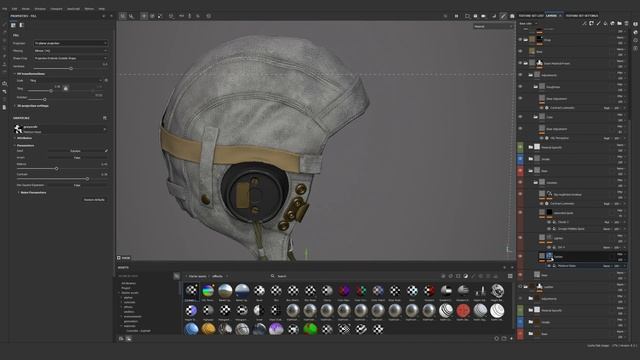Click the pause engine icon in top toolbar

click(x=456, y=16)
